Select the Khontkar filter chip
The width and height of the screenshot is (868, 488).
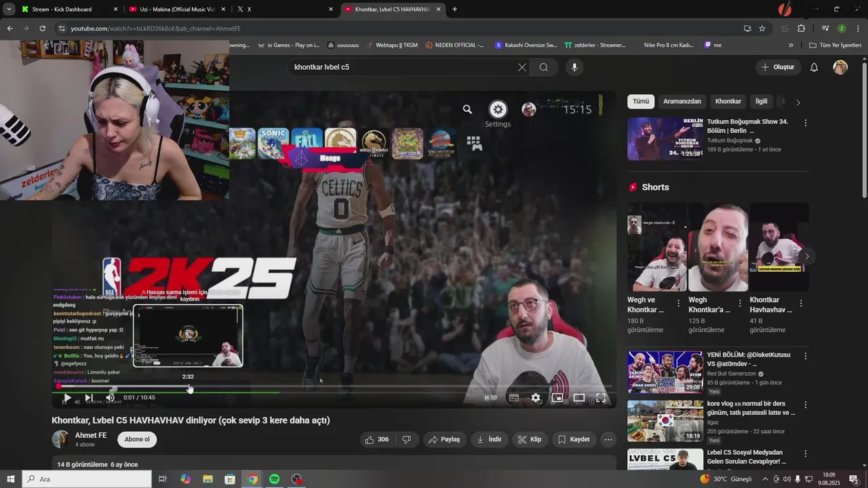pos(728,102)
